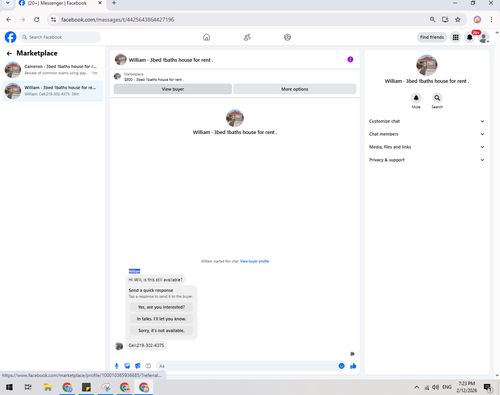Click the Search Facebook input field
Viewport: 500px width, 395px height.
[x=60, y=37]
